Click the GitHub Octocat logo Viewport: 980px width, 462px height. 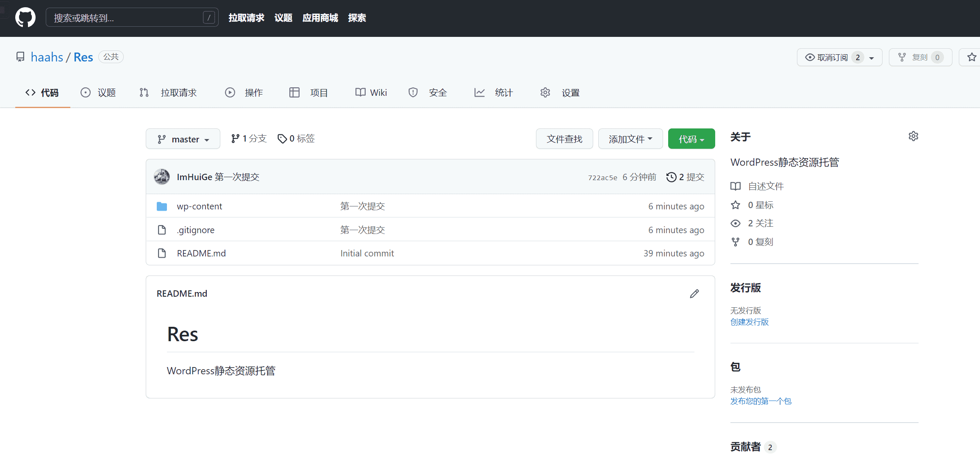coord(25,18)
